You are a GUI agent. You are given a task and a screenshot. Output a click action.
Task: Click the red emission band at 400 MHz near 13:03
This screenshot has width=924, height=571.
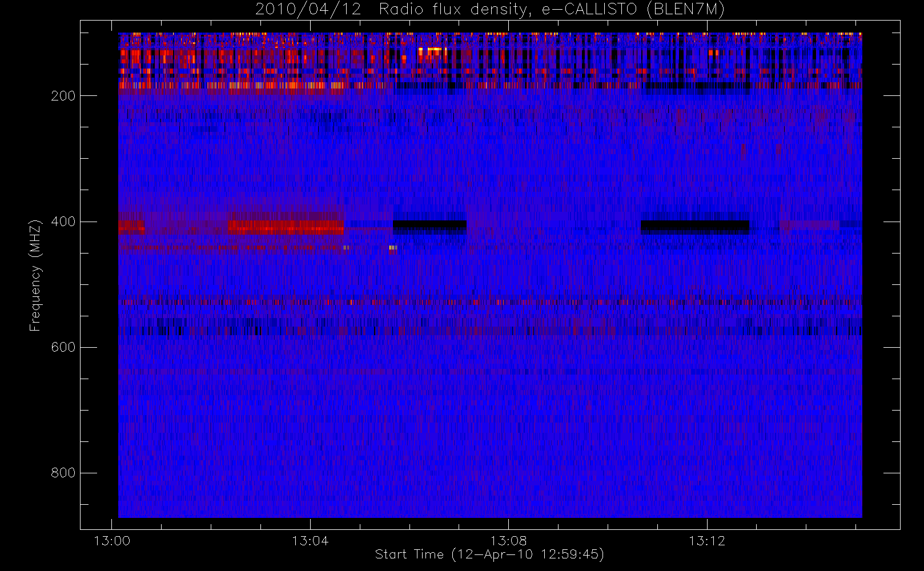tap(286, 227)
